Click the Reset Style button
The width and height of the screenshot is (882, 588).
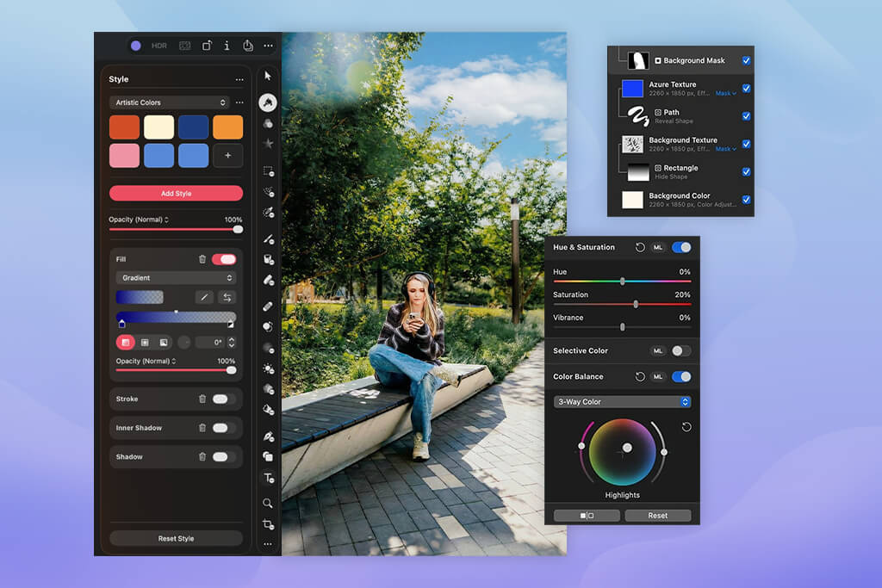176,539
